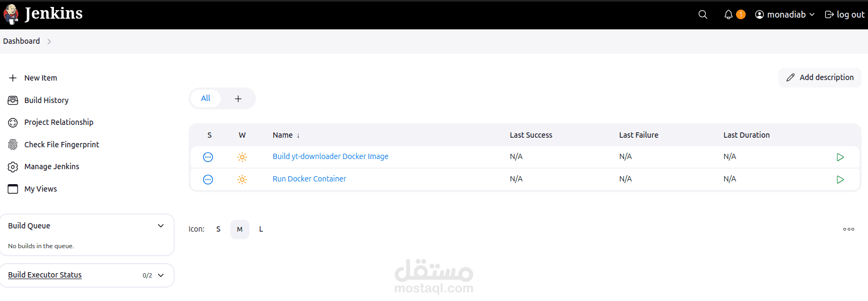Open the Run Docker Container job
Viewport: 868px width, 301px height.
(x=309, y=179)
